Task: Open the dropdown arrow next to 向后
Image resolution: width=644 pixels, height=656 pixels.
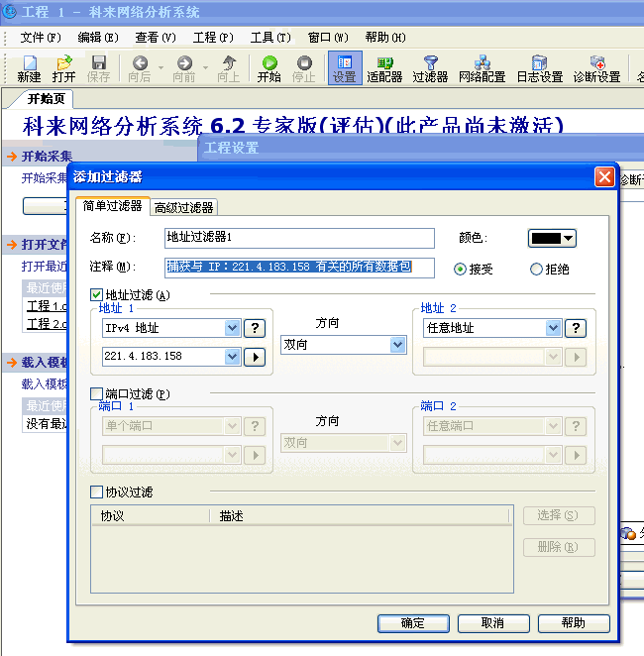Action: [x=161, y=67]
